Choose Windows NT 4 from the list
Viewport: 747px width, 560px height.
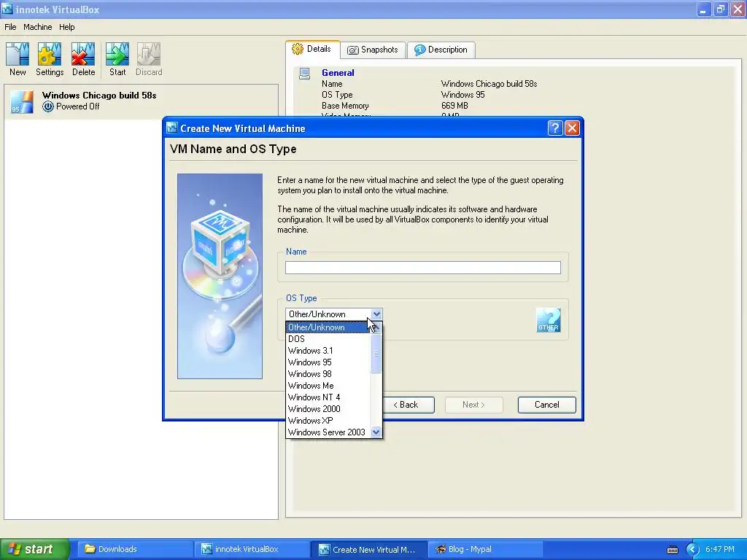click(x=328, y=397)
